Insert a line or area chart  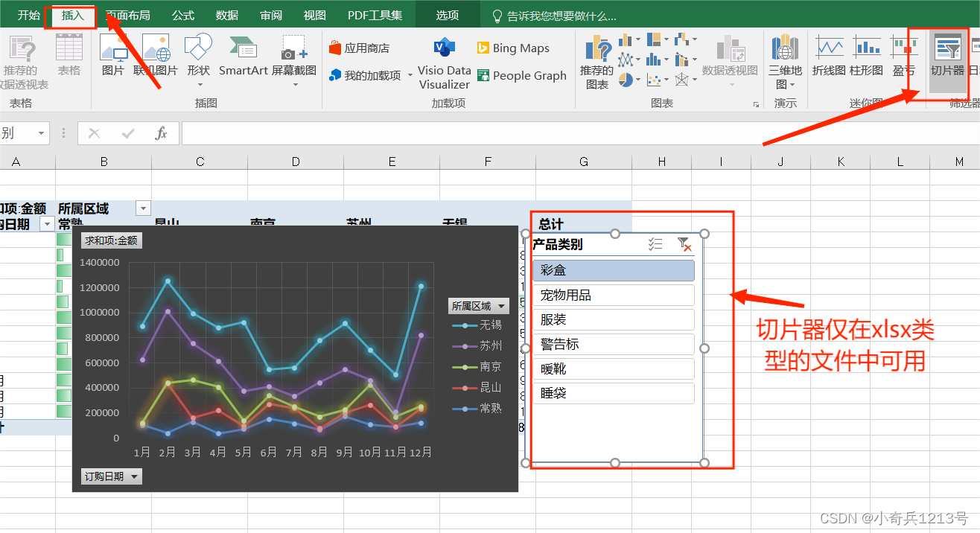click(x=629, y=60)
